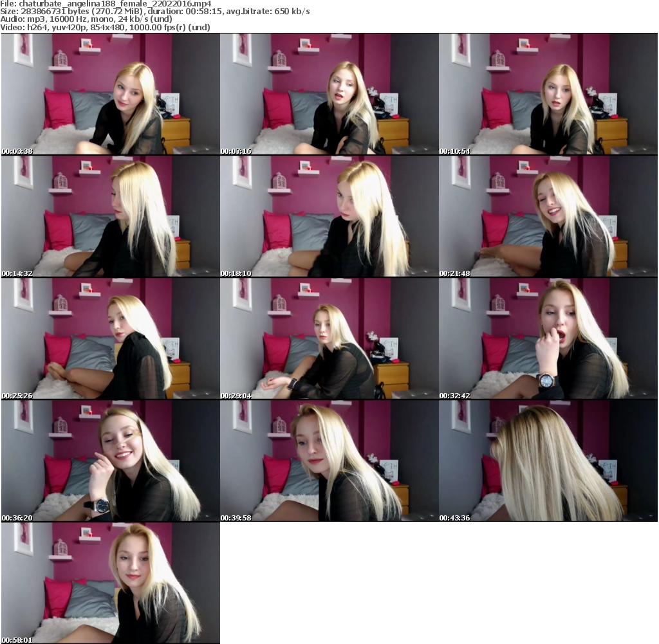Open the thumbnail stamped 00:03:38
The width and height of the screenshot is (659, 644).
(x=111, y=94)
